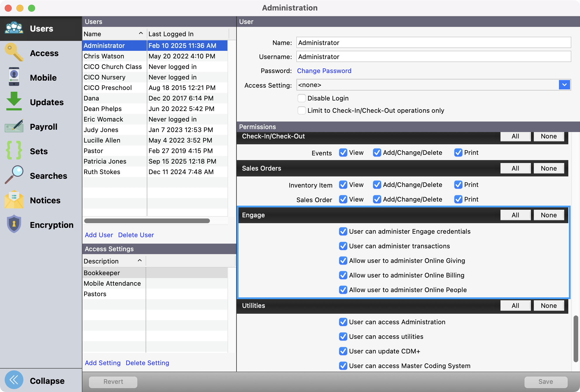Switch to the Notices section

[x=14, y=200]
